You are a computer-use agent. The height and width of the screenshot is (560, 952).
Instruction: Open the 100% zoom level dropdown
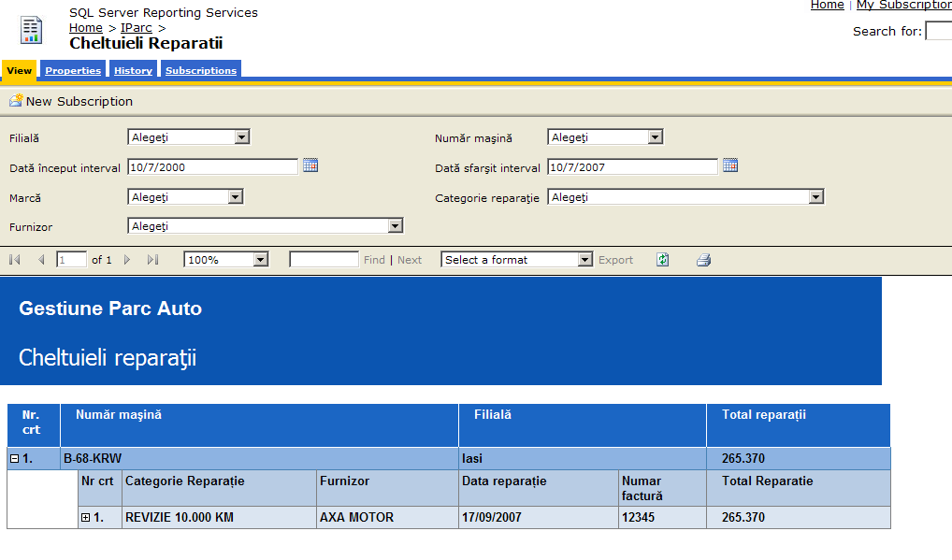(x=226, y=260)
